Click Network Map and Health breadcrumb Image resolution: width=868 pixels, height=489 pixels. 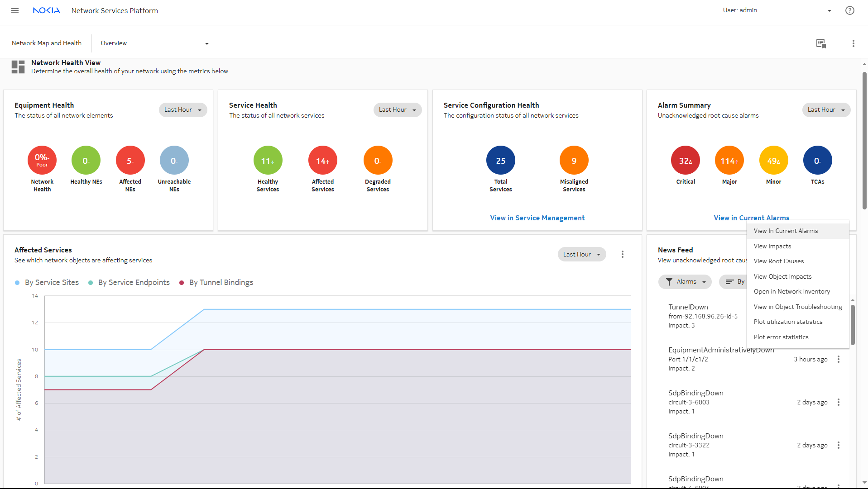[47, 43]
